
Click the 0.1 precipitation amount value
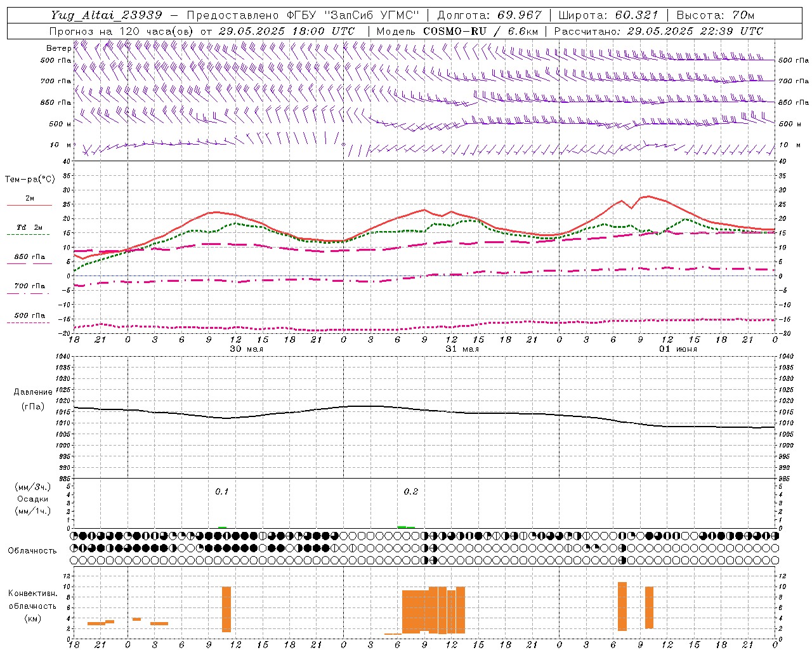coord(221,491)
